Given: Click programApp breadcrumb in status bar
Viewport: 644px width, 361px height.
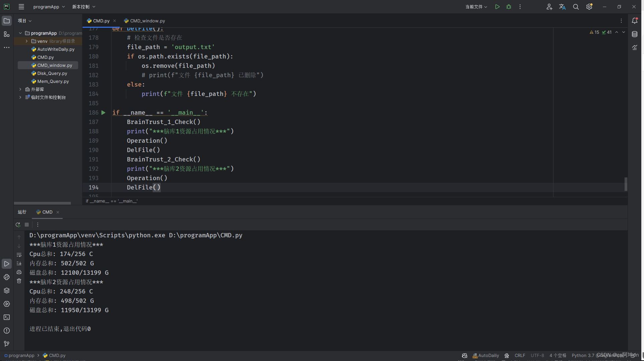Looking at the screenshot, I should tap(19, 355).
